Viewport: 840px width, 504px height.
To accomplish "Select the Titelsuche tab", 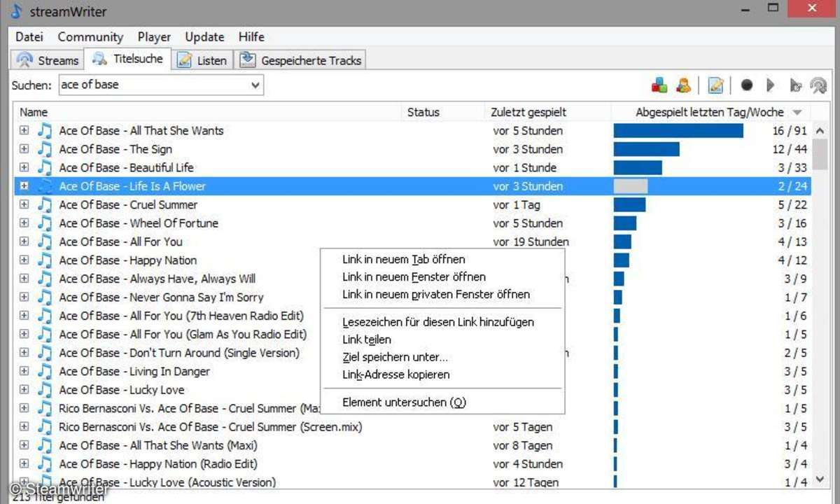I will pos(127,59).
